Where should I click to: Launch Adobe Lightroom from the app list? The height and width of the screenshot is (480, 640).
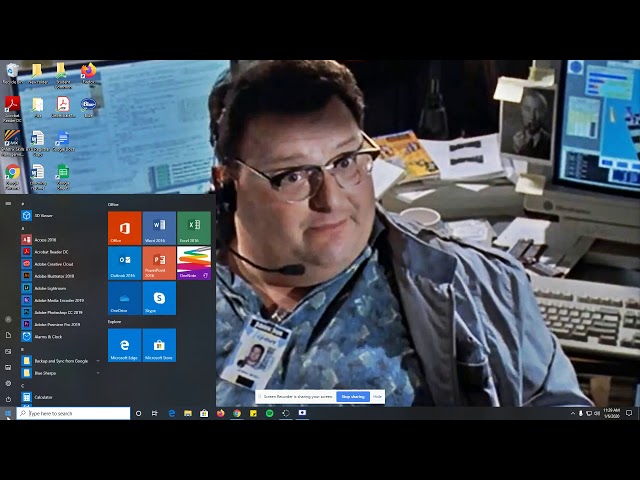[x=60, y=288]
